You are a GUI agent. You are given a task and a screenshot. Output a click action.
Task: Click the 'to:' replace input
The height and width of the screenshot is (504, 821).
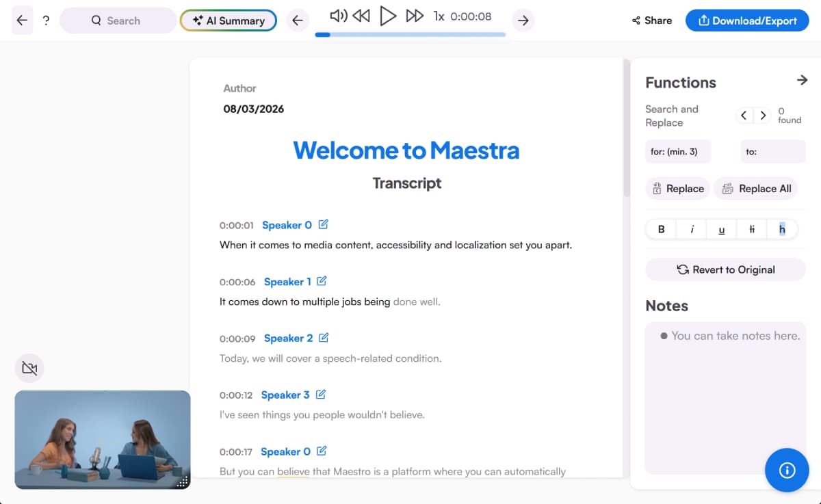tap(773, 151)
